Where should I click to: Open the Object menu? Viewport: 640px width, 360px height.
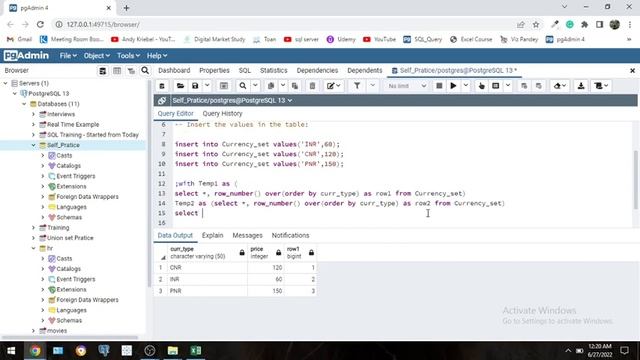pyautogui.click(x=96, y=56)
